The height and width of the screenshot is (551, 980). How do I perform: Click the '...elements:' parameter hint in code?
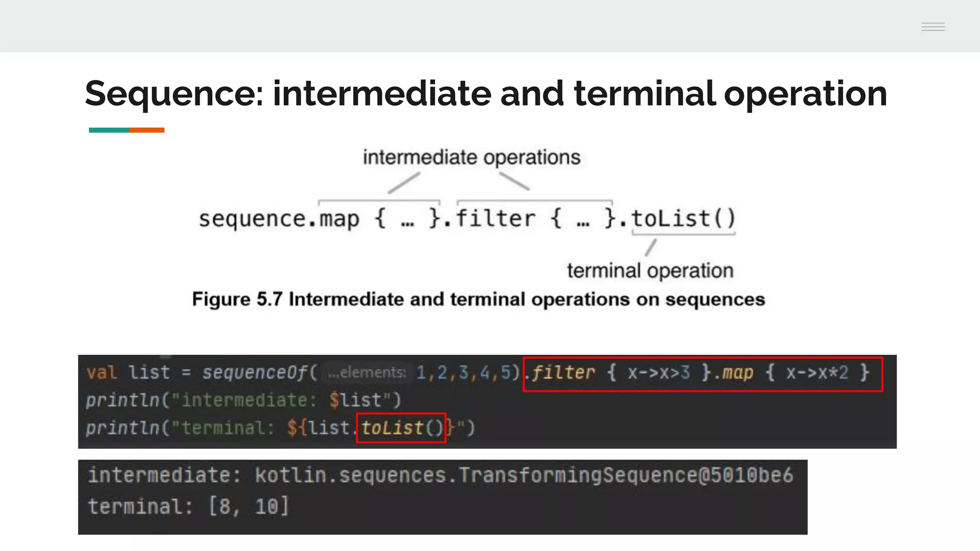pos(367,372)
